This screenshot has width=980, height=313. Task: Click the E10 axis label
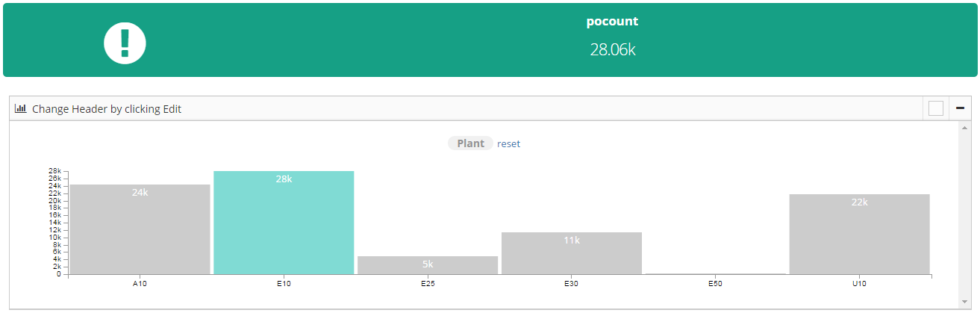coord(284,285)
